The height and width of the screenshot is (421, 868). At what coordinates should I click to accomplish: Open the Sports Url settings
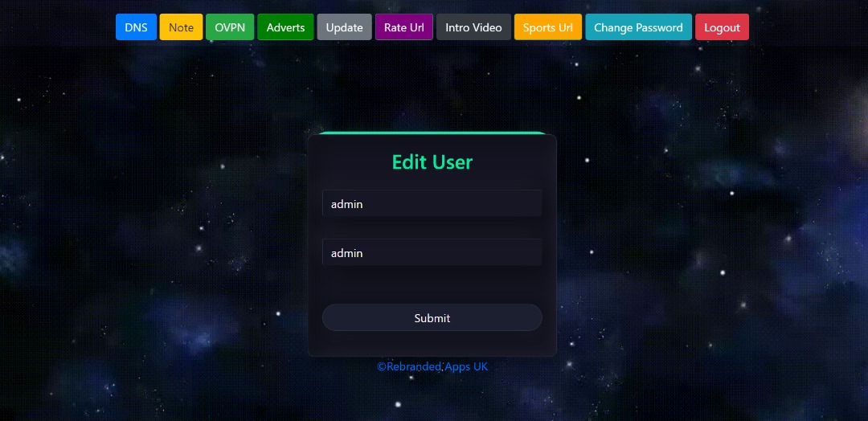(547, 27)
